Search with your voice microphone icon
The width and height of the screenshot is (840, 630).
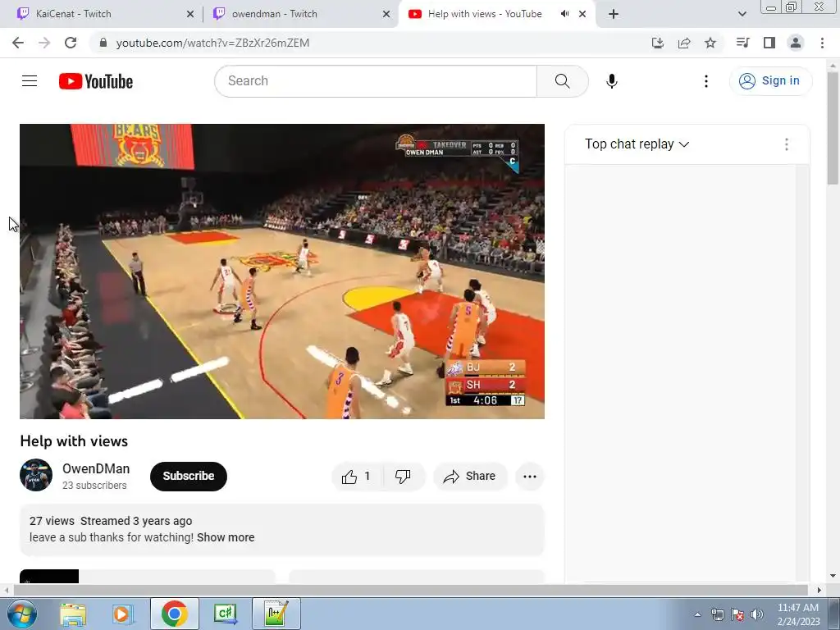(x=612, y=81)
